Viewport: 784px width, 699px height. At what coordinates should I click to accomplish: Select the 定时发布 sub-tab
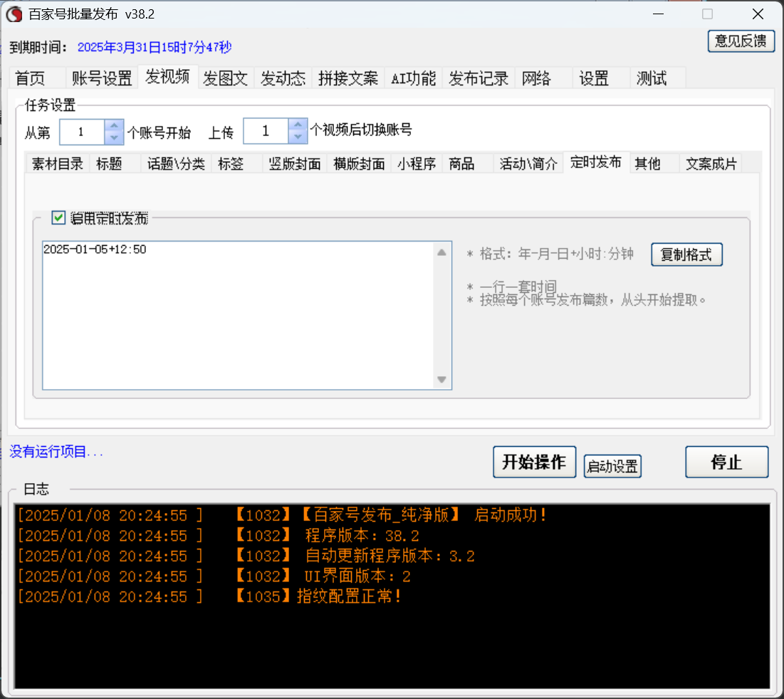[596, 162]
